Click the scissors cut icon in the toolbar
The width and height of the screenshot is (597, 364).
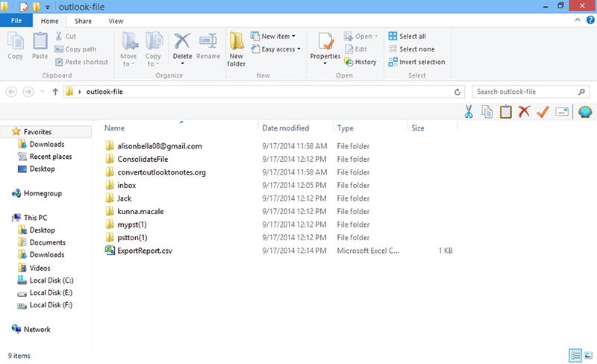pos(469,112)
